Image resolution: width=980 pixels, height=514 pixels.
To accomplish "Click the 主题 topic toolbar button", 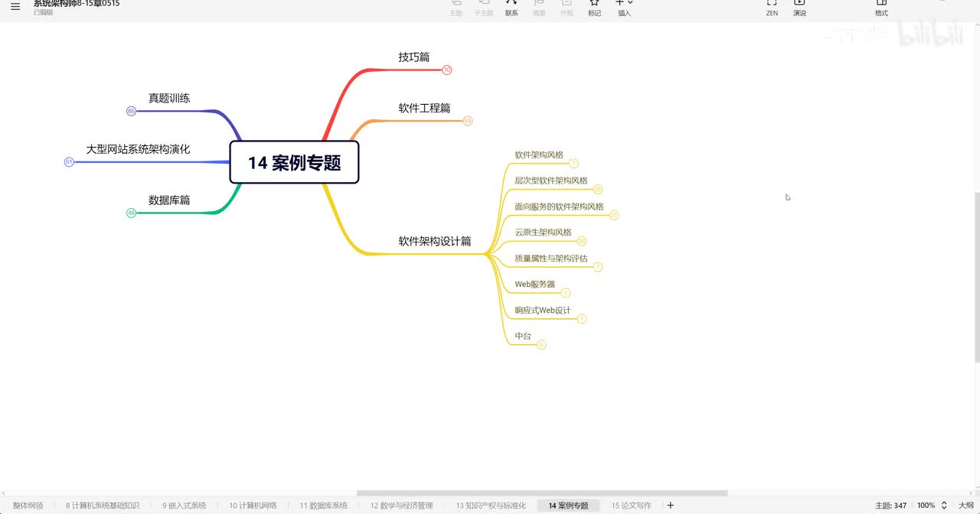I will click(x=456, y=8).
